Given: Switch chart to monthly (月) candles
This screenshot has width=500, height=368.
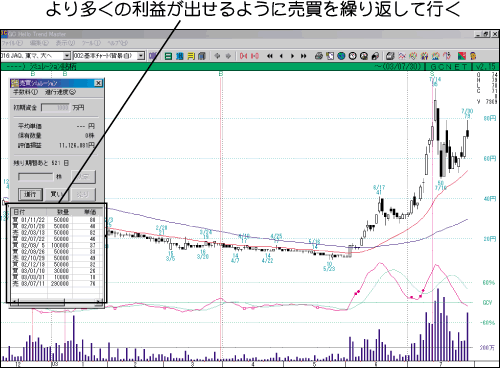Looking at the screenshot, I should pos(191,56).
